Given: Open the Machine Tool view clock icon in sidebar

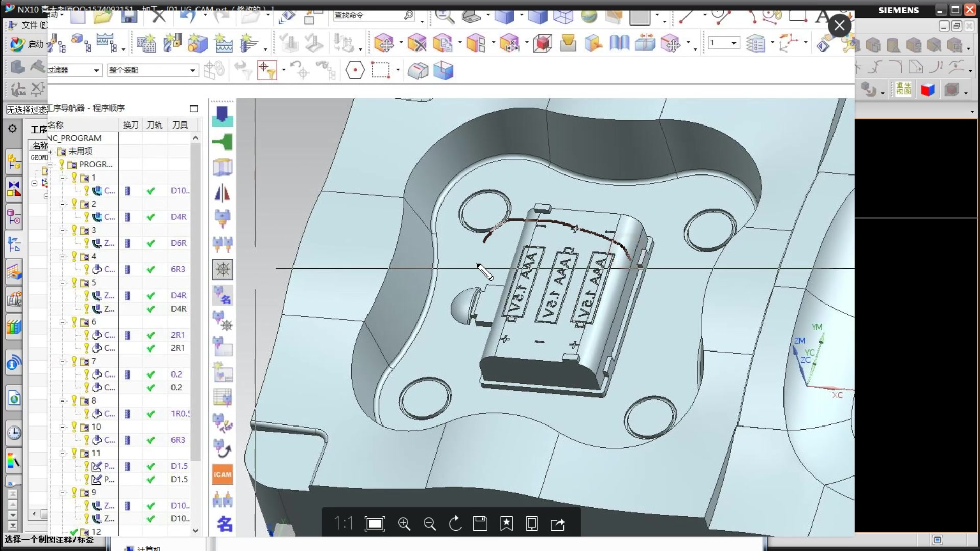Looking at the screenshot, I should [x=14, y=433].
